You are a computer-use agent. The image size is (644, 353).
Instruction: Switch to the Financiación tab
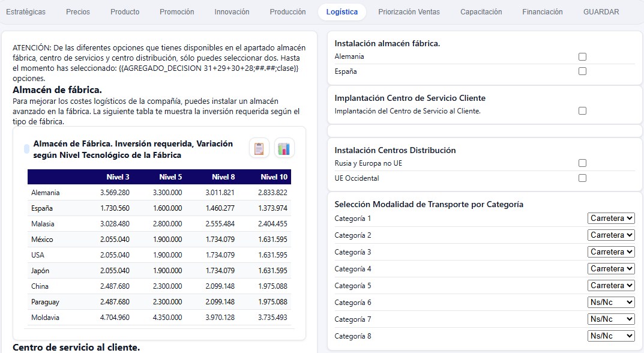(x=543, y=12)
